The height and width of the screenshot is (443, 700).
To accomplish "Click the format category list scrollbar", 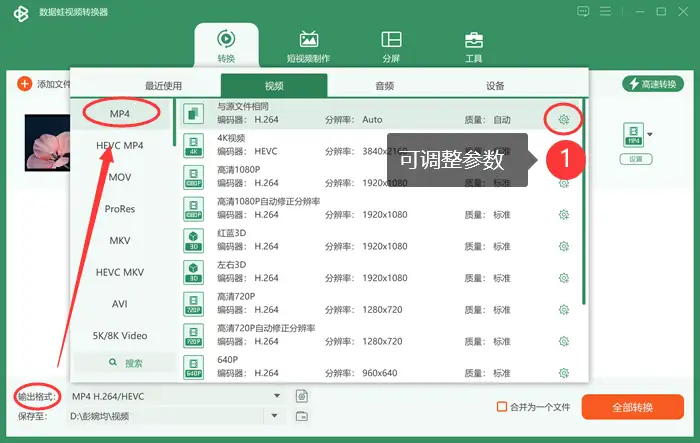I will point(175,122).
